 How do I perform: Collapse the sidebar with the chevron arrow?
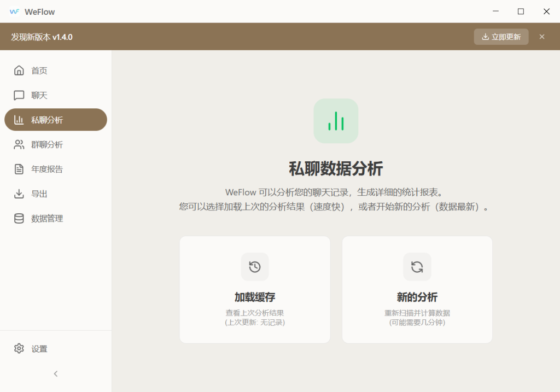click(x=56, y=374)
